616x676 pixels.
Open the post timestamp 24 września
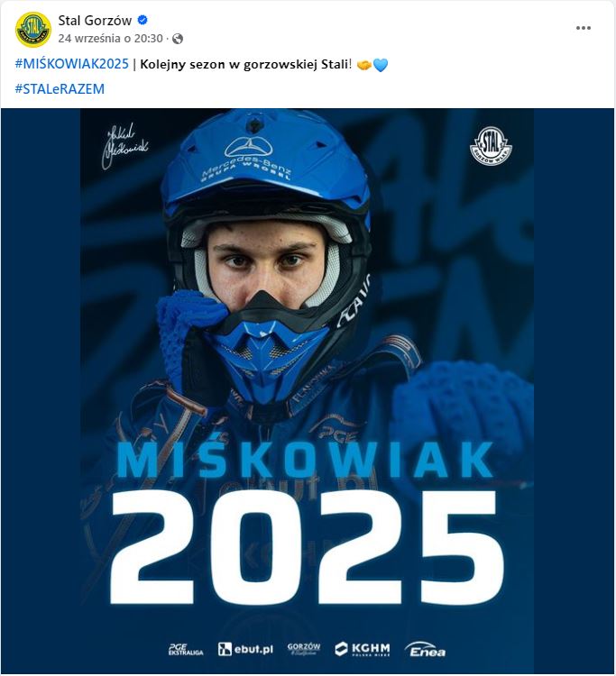(110, 39)
